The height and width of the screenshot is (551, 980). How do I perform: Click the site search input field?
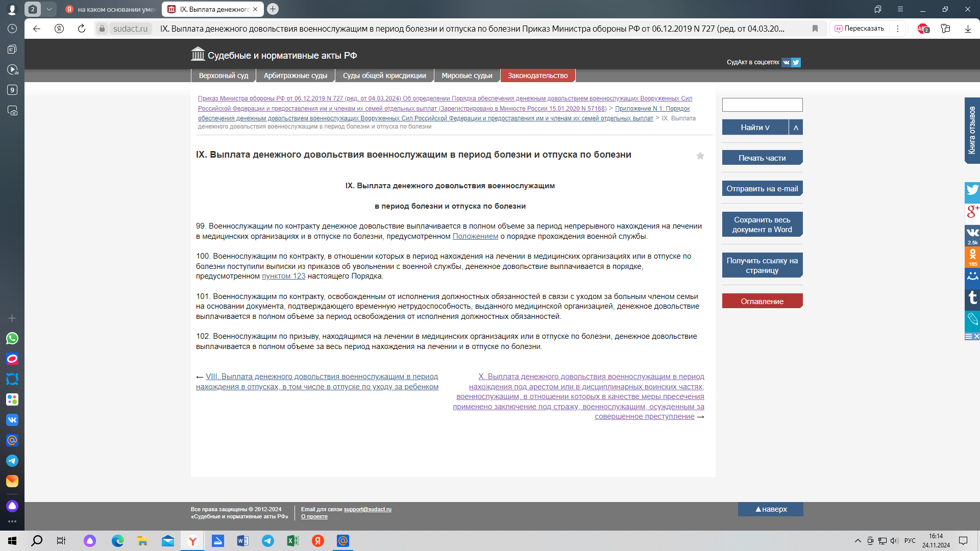(762, 105)
